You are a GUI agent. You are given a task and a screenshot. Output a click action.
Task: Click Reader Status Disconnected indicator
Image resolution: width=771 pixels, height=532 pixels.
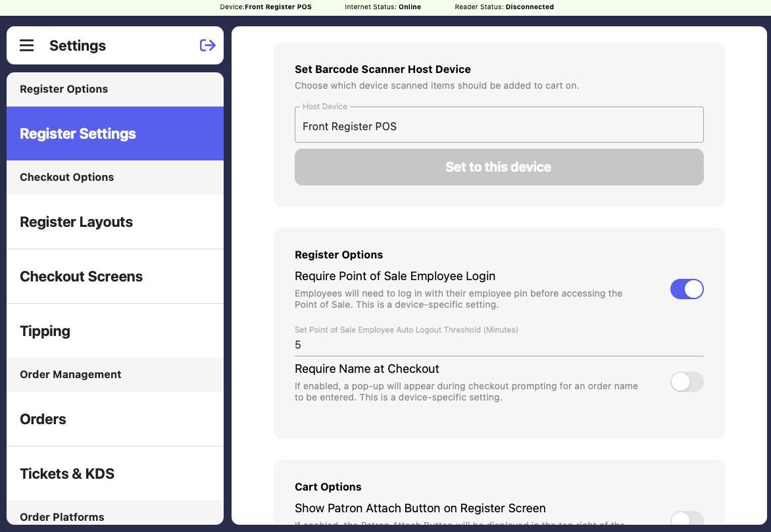tap(504, 7)
